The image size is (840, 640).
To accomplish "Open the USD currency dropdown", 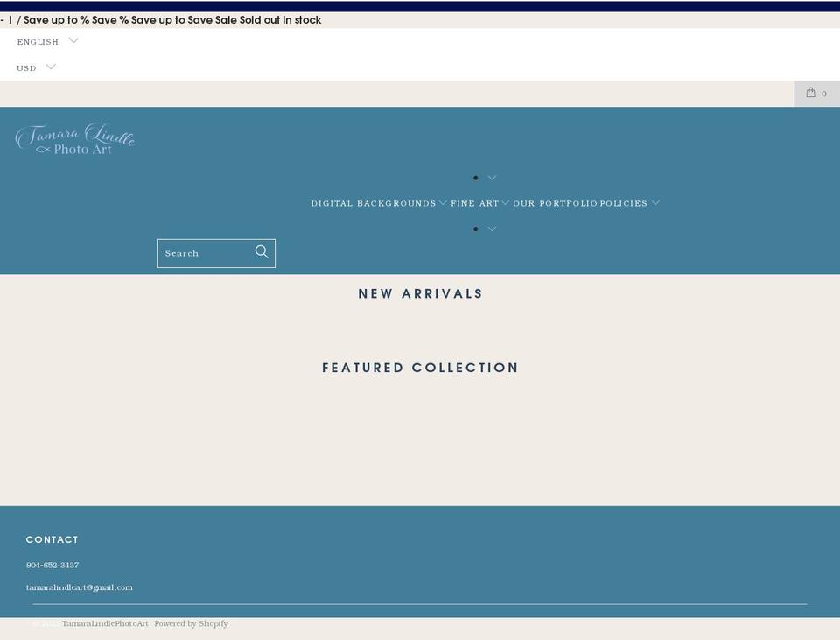I will click(36, 67).
